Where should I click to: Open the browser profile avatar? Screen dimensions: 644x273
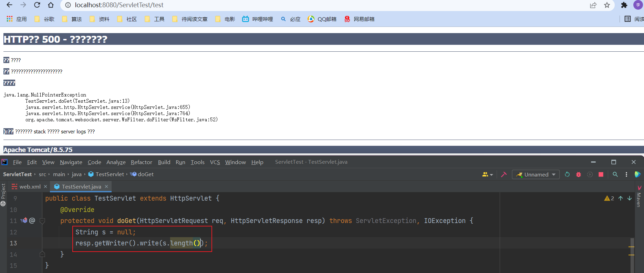[638, 5]
